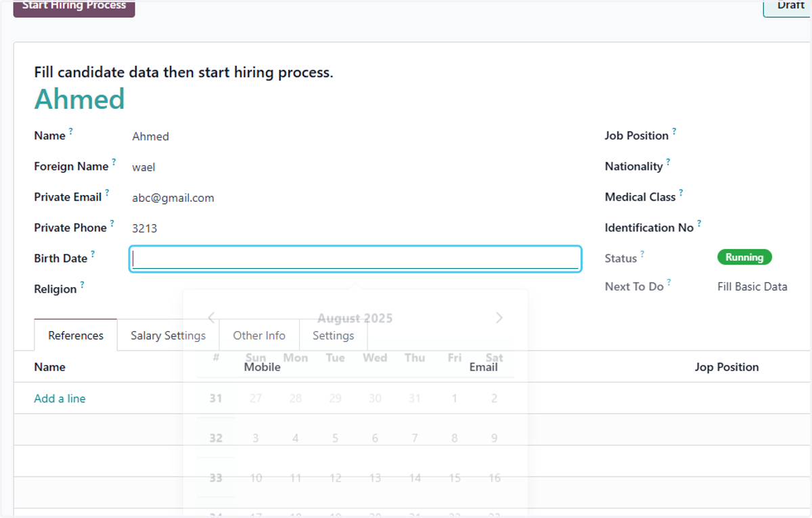
Task: Go to next month in calendar
Action: pyautogui.click(x=499, y=318)
